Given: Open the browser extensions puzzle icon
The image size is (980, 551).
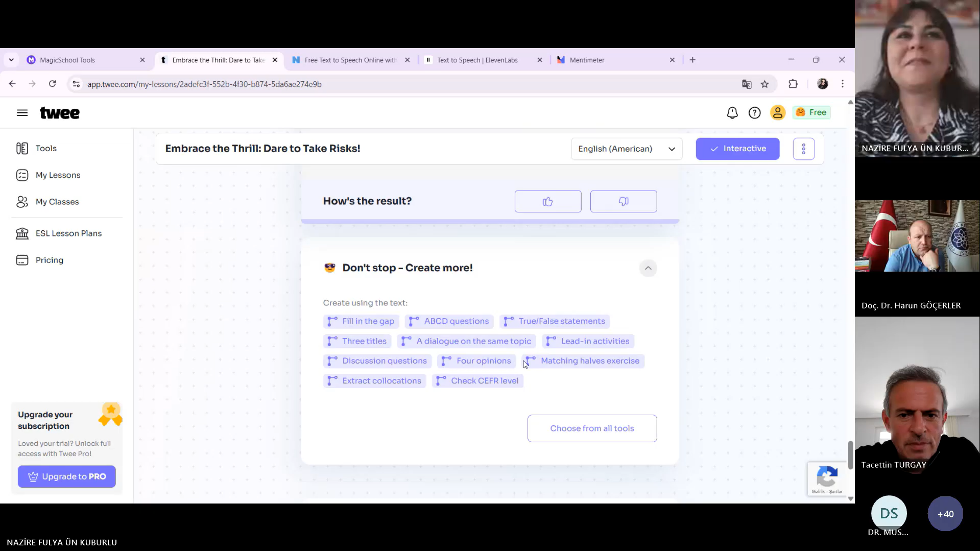Looking at the screenshot, I should (x=793, y=84).
